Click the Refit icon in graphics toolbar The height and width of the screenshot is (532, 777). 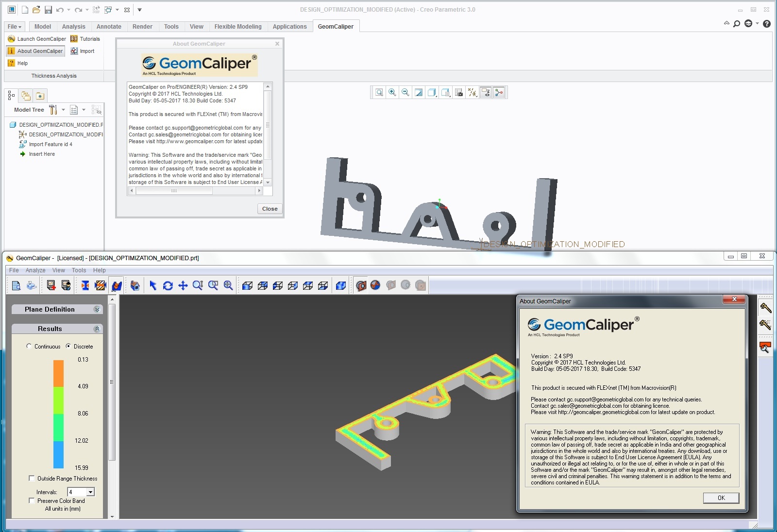tap(379, 92)
